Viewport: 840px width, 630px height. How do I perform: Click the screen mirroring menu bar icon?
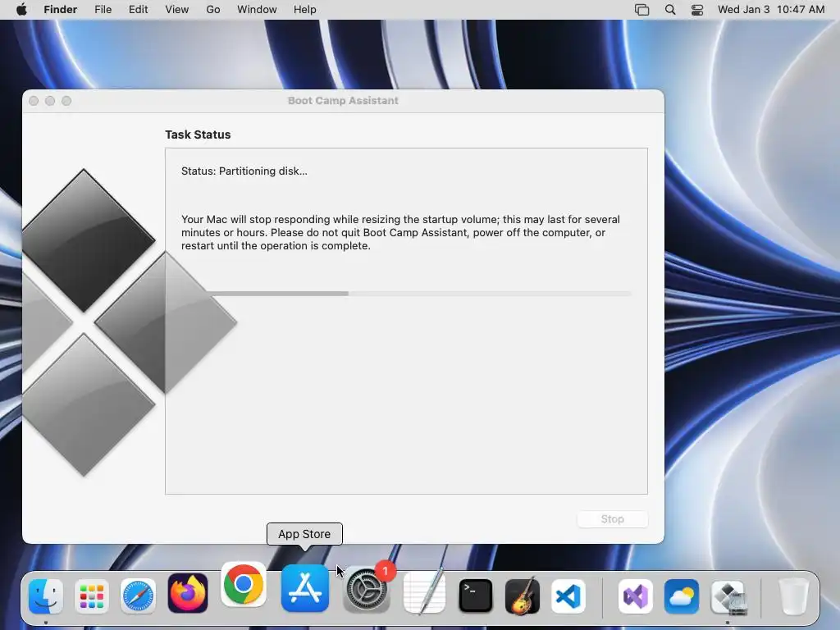click(641, 10)
